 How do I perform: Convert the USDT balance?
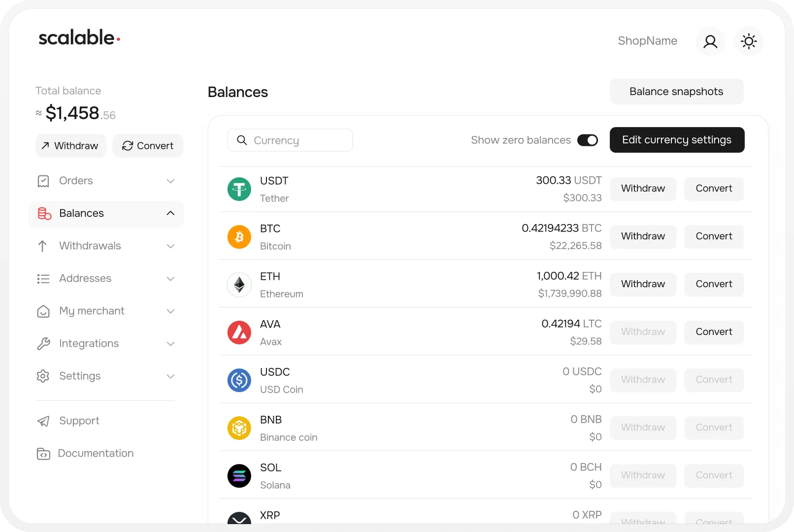pos(714,189)
